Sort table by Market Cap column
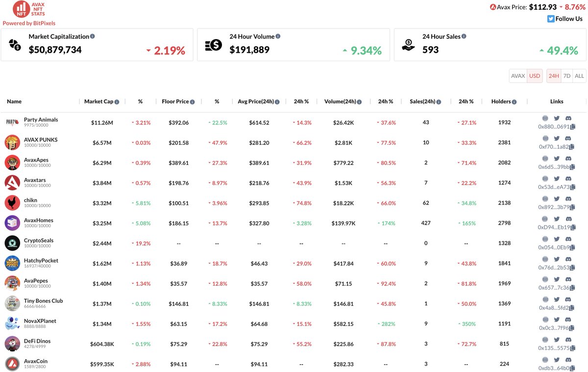The width and height of the screenshot is (588, 372). point(98,101)
